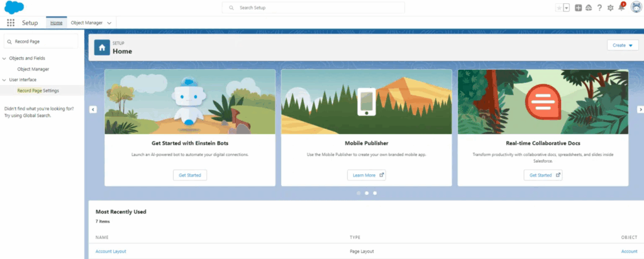Click the favorites star icon
644x259 pixels.
pyautogui.click(x=558, y=8)
